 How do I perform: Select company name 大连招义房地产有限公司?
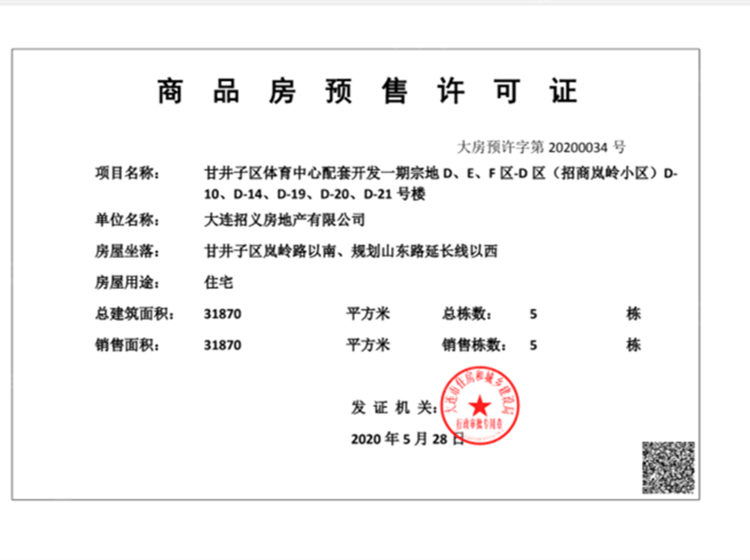coord(285,220)
